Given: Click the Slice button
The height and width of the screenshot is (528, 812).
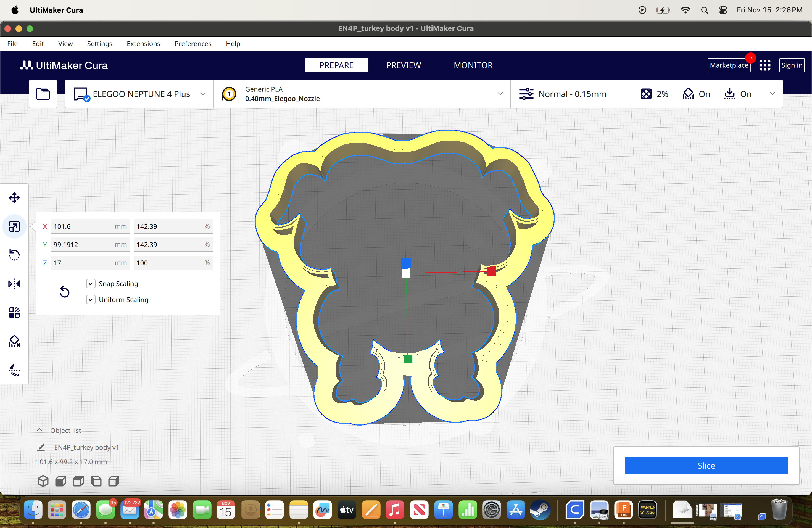Looking at the screenshot, I should (706, 466).
